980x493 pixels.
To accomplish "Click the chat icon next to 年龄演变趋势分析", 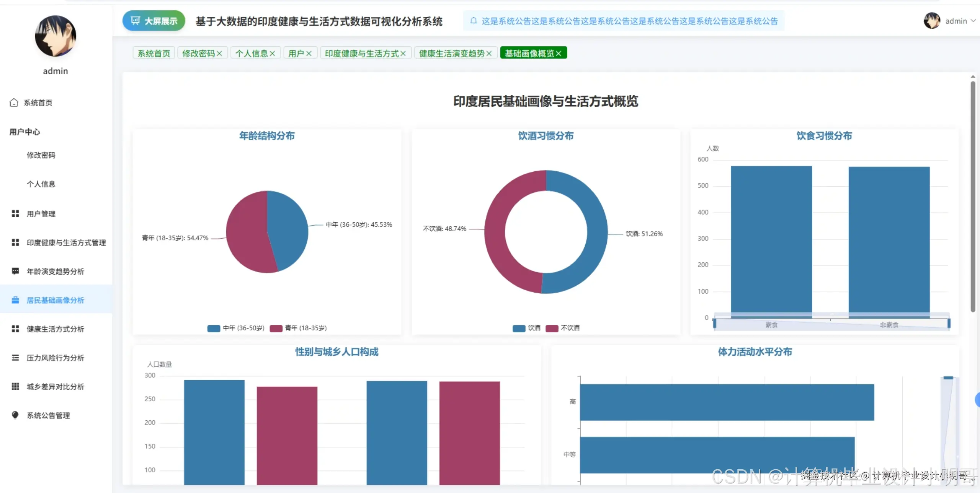I will click(x=15, y=271).
